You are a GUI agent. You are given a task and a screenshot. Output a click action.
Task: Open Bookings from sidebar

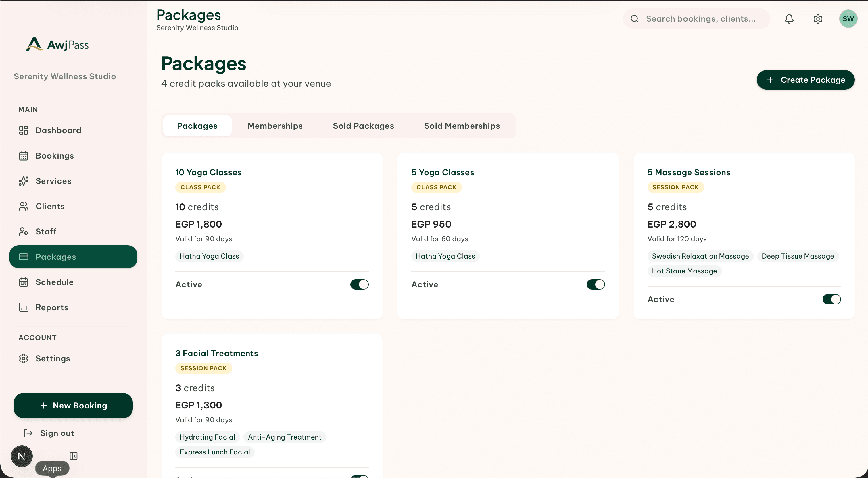click(73, 156)
